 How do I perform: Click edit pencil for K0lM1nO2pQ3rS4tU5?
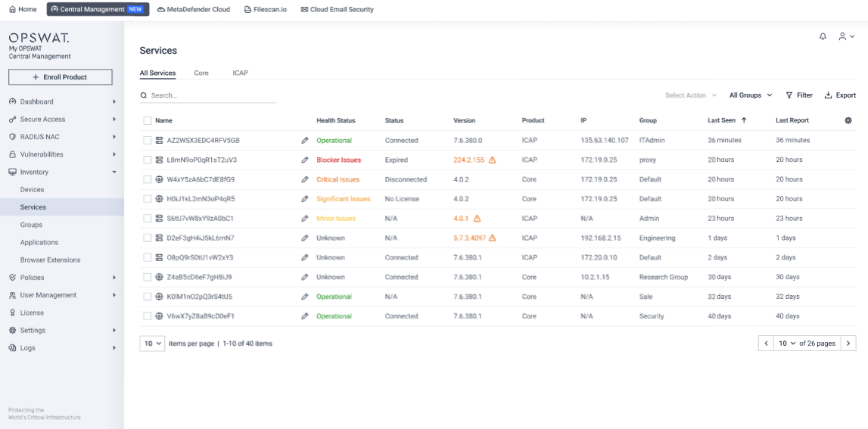click(305, 297)
